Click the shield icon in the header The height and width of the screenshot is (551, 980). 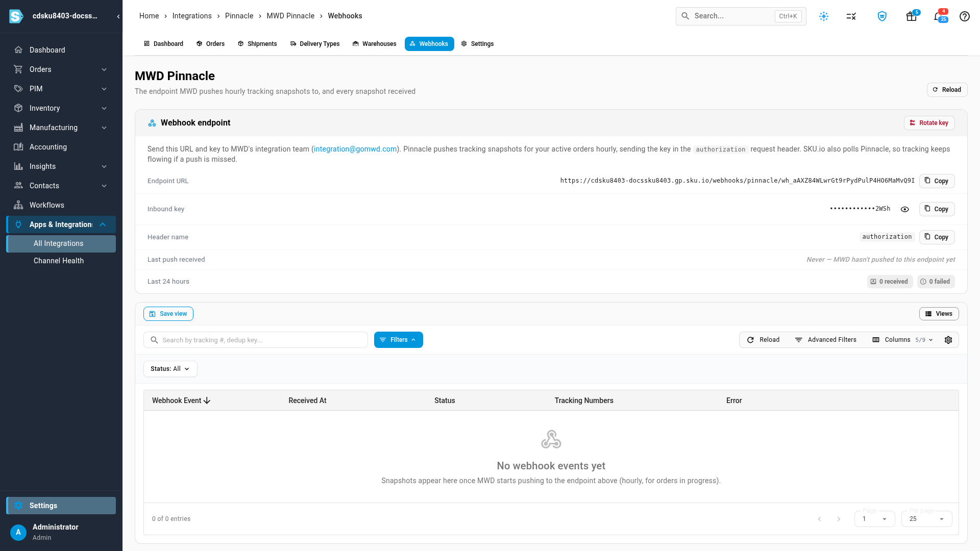click(882, 16)
